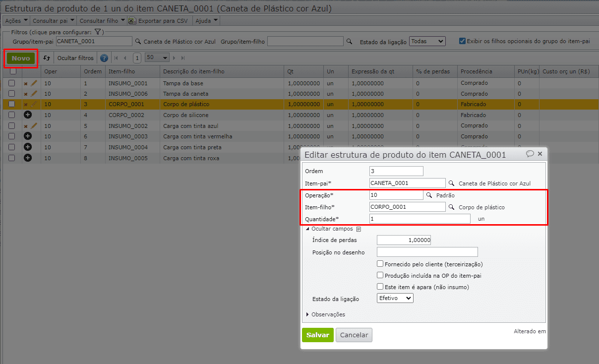Click the comment bubble icon in dialog header
This screenshot has width=599, height=364.
pyautogui.click(x=530, y=154)
